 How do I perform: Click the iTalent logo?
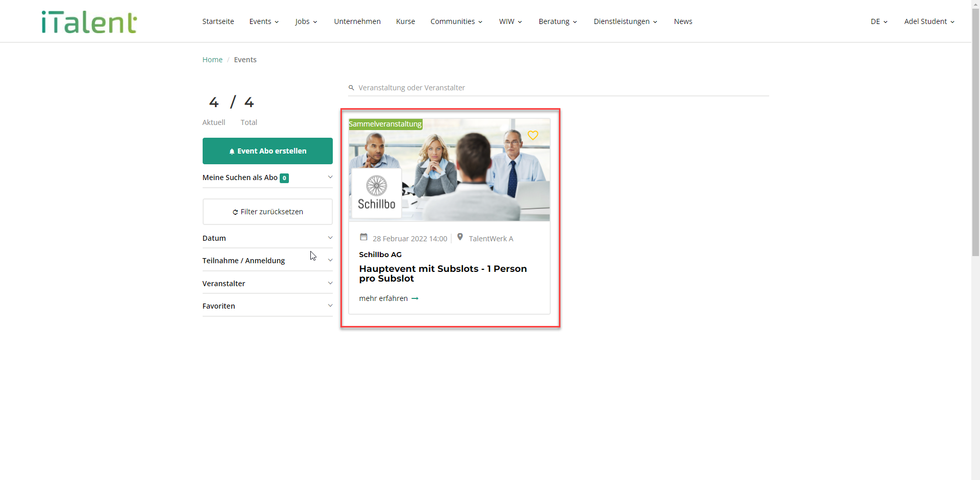click(x=89, y=22)
